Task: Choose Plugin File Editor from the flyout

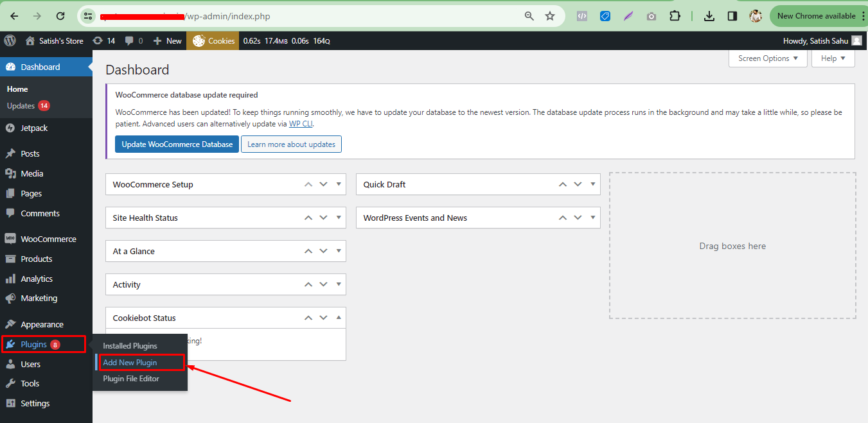Action: click(131, 379)
